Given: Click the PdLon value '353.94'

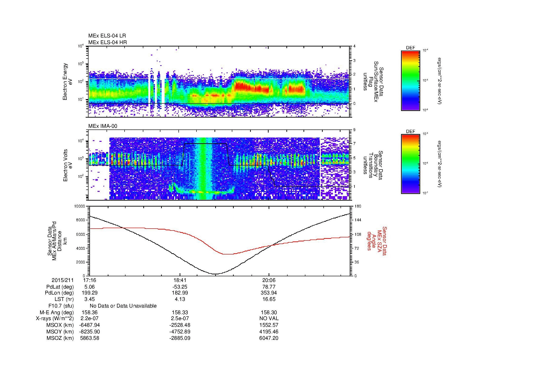Looking at the screenshot, I should [x=269, y=293].
